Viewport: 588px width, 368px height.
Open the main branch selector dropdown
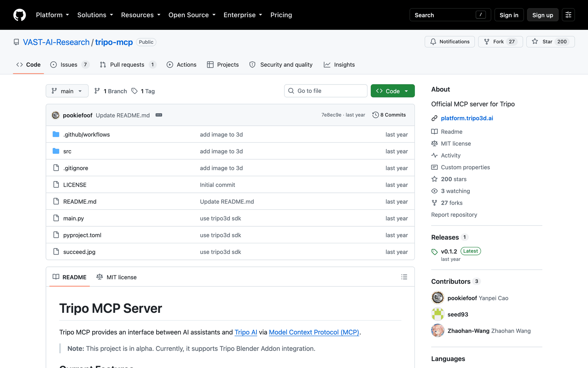click(67, 91)
